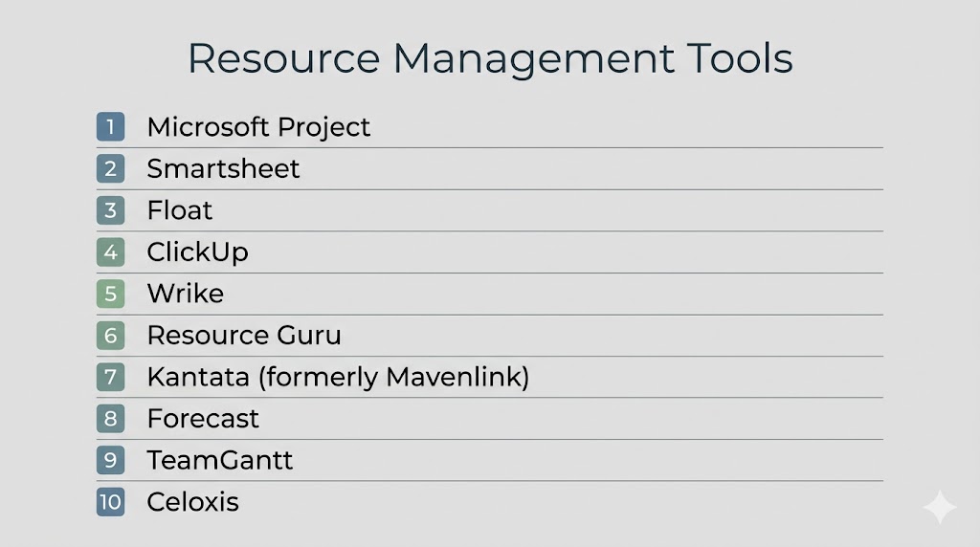Click the number 2 badge icon

pos(110,169)
